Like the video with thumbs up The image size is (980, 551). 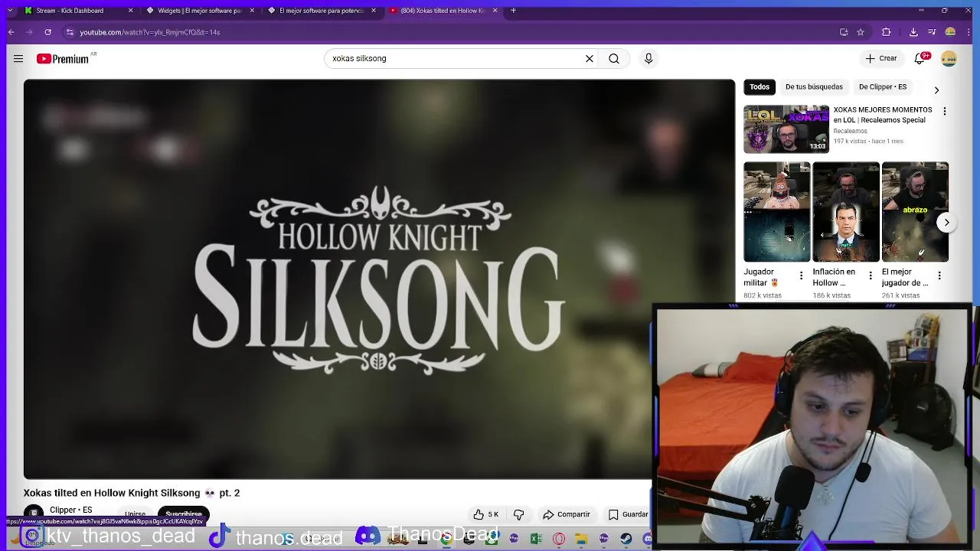[486, 514]
